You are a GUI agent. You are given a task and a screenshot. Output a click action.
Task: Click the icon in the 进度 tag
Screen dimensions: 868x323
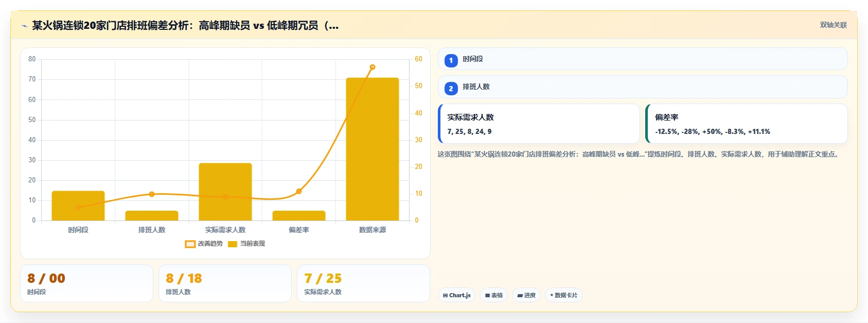520,296
